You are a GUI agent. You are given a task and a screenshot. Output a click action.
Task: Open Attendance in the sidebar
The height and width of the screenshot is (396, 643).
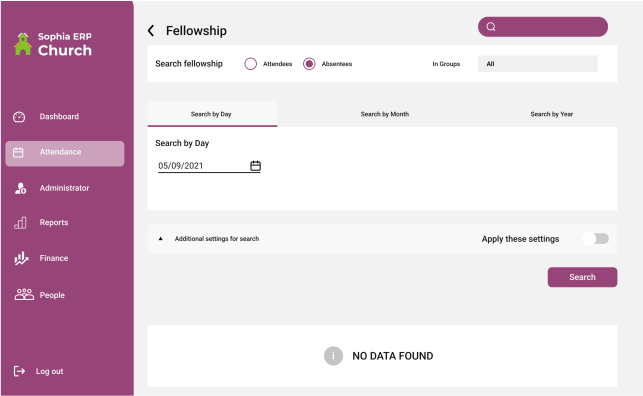[65, 153]
